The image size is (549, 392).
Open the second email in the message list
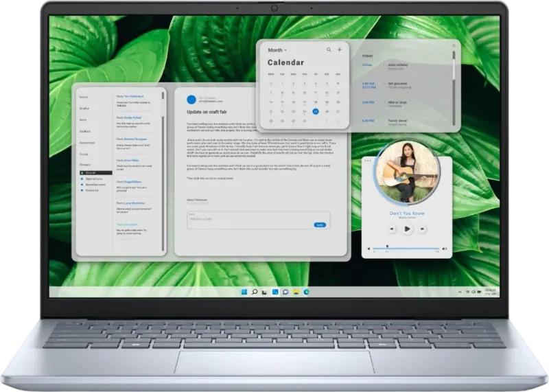point(133,122)
